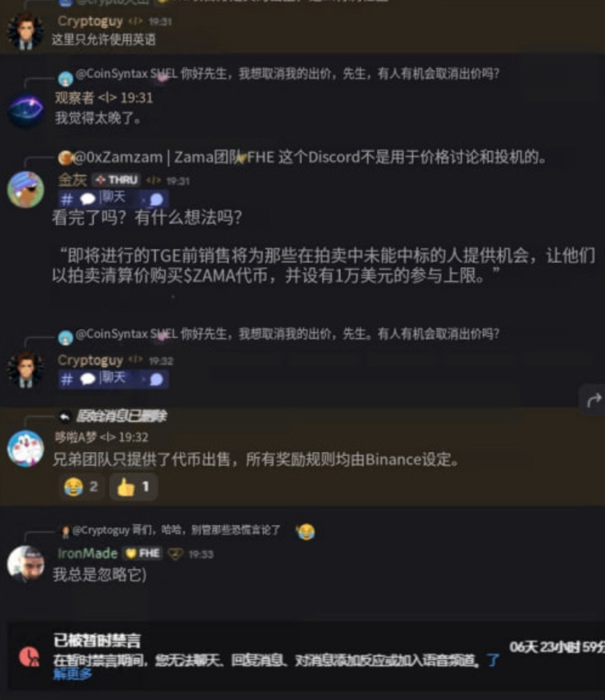Click the timeout clock warning icon
The image size is (605, 700).
click(x=30, y=657)
